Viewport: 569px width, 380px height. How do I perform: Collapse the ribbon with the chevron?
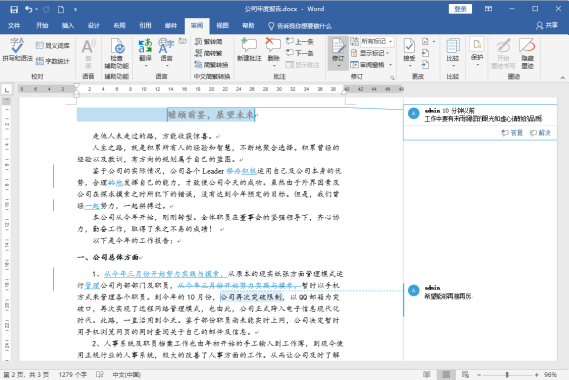coord(562,77)
